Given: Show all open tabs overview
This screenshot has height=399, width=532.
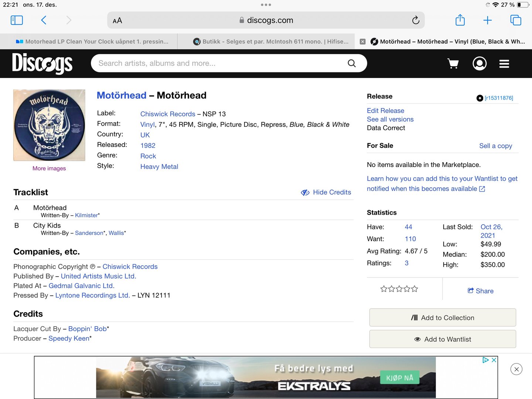Looking at the screenshot, I should click(515, 20).
